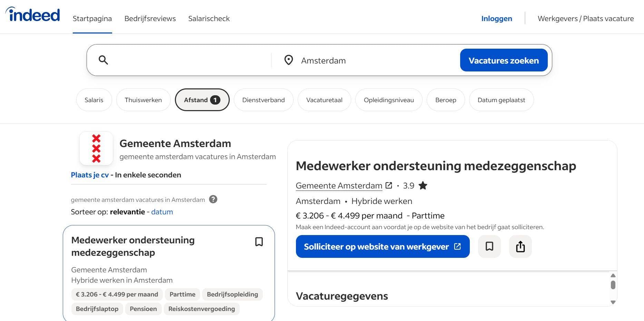
Task: Open Salarischeck page
Action: [x=209, y=19]
